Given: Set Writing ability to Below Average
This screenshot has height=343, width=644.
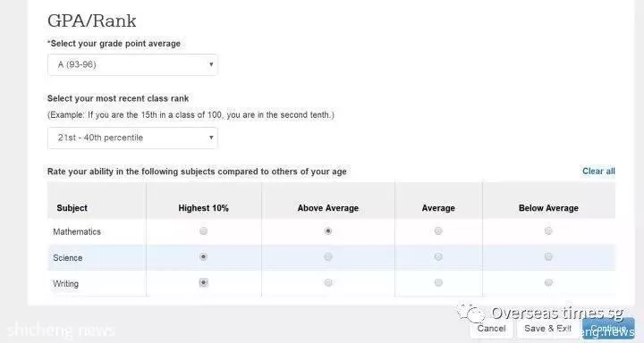Looking at the screenshot, I should pos(548,282).
